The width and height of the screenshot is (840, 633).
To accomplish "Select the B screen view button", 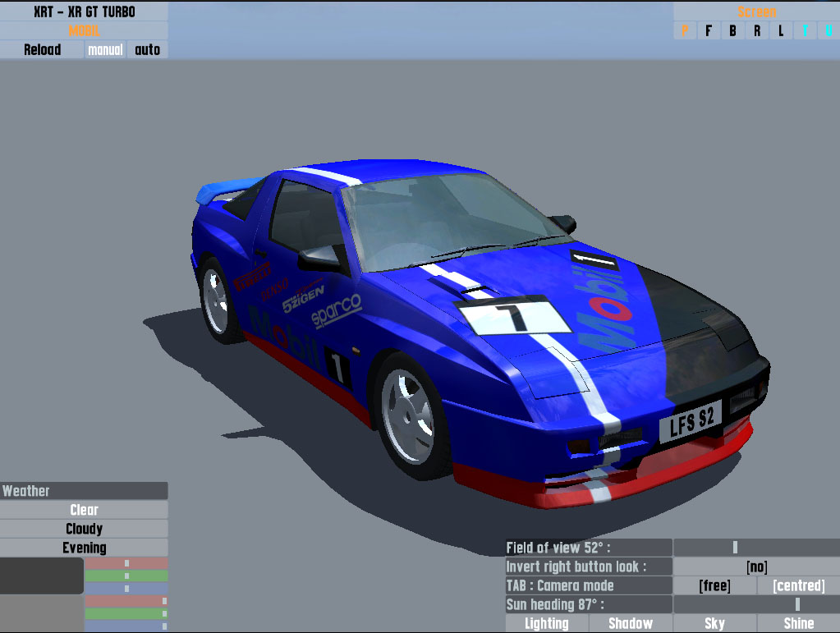I will [733, 31].
